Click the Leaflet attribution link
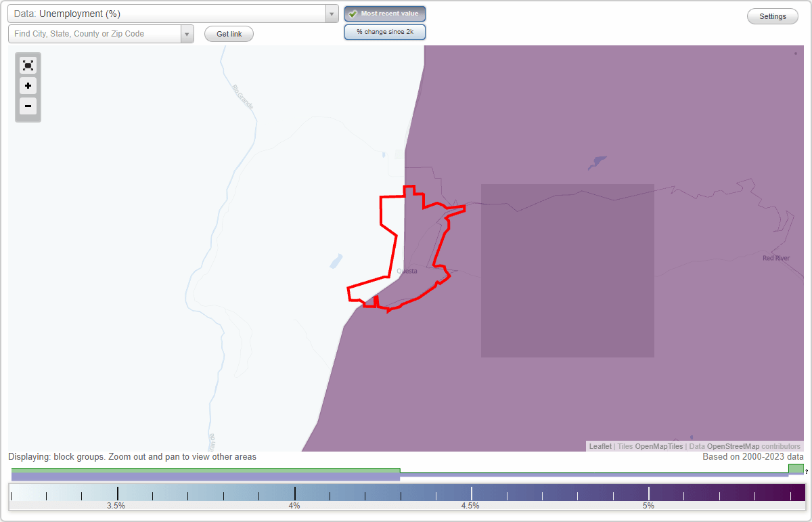This screenshot has width=812, height=522. 600,446
